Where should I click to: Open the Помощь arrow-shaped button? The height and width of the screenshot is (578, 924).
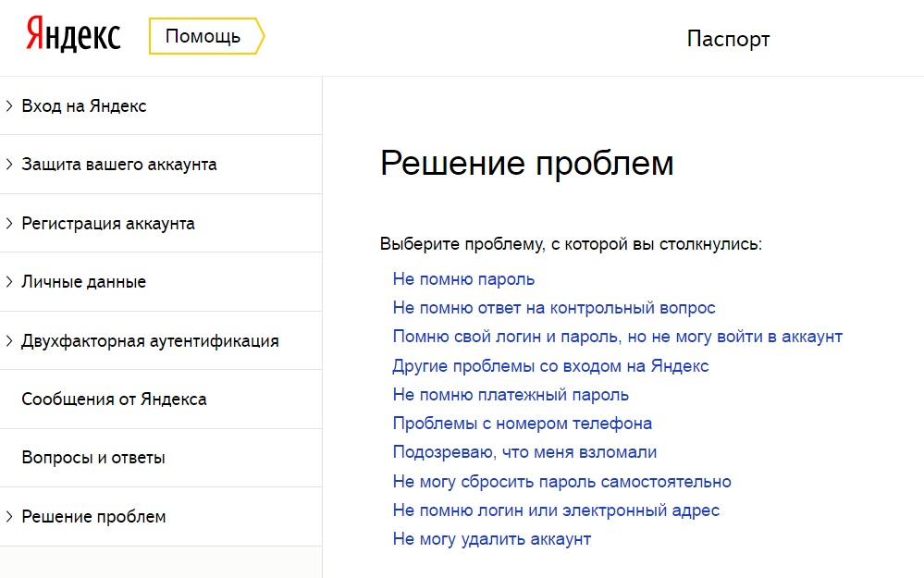[207, 36]
